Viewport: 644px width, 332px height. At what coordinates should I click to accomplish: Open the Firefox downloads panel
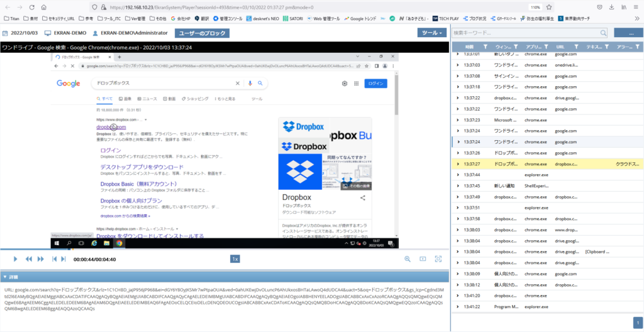point(611,8)
